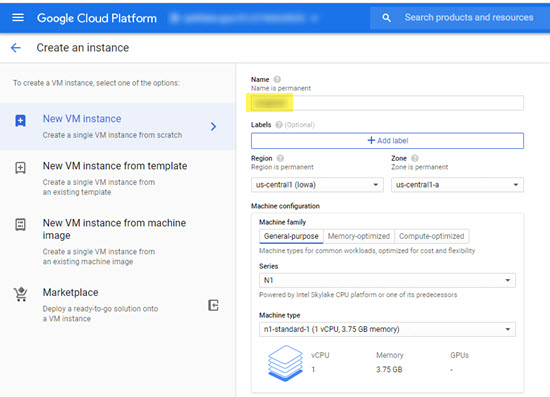The height and width of the screenshot is (397, 550).
Task: Click the 'Zone is permanent' note
Action: 420,167
